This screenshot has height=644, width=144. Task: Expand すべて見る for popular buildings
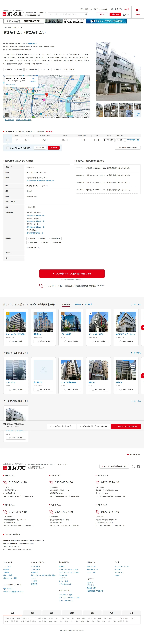point(136,304)
